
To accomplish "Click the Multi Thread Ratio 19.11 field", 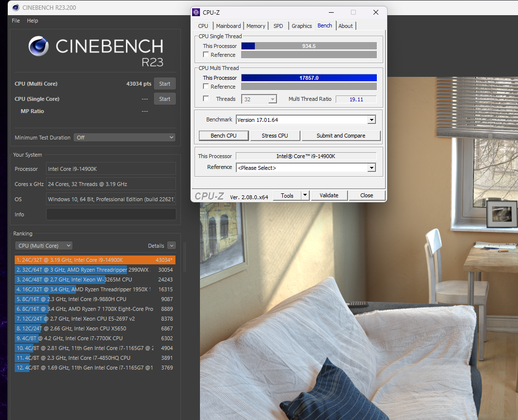I will tap(356, 99).
